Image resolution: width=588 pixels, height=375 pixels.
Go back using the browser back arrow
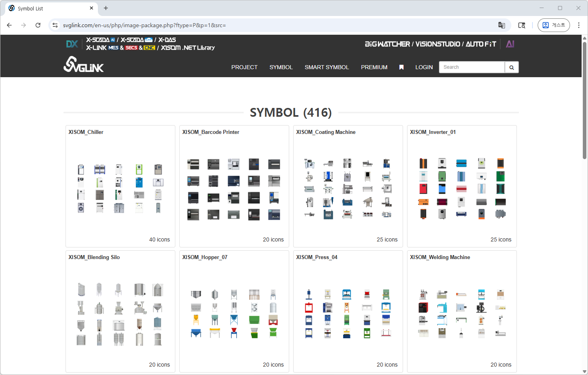click(9, 25)
